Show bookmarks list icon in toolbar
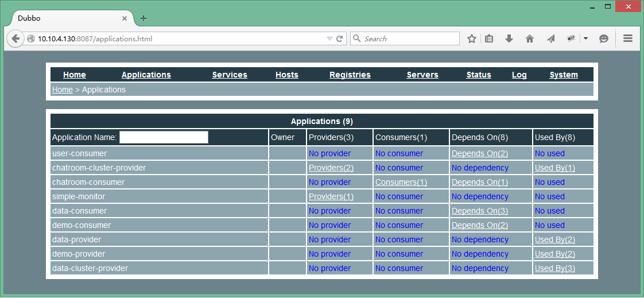 click(489, 39)
